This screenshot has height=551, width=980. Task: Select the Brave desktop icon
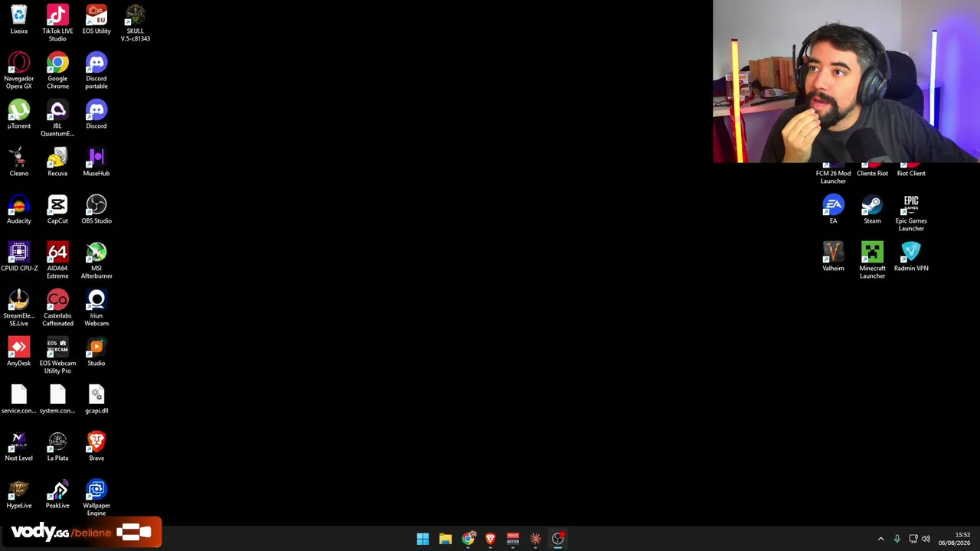click(96, 442)
